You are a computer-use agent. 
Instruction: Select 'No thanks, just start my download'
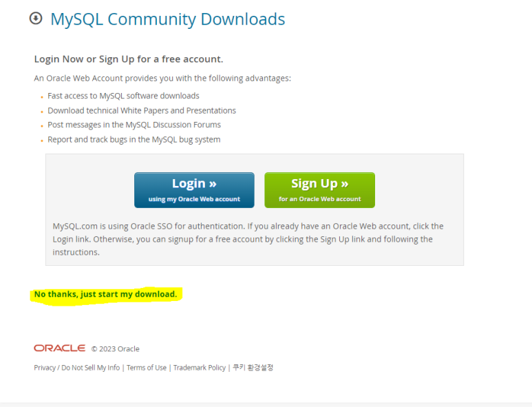105,294
